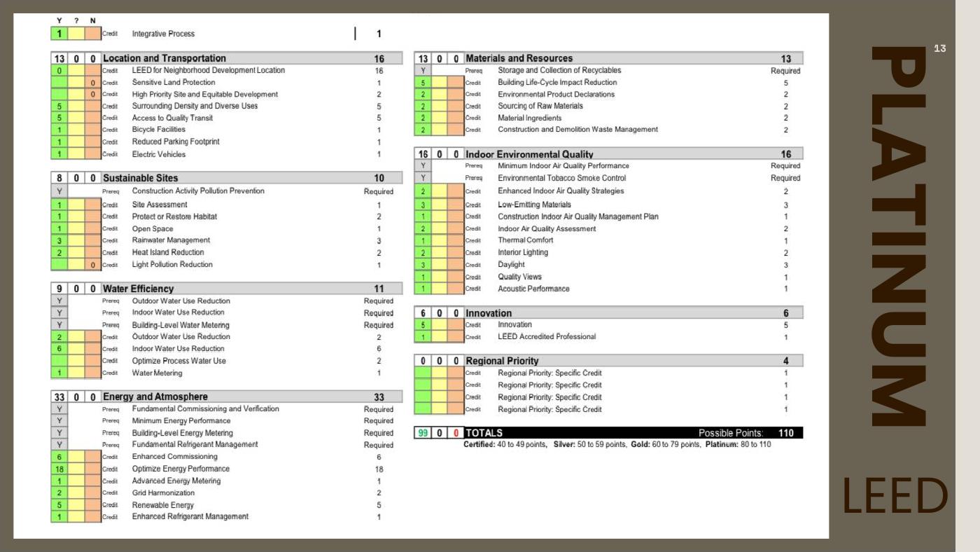Select the vertical "PLATINUM" title
980x552 pixels.
[x=899, y=236]
